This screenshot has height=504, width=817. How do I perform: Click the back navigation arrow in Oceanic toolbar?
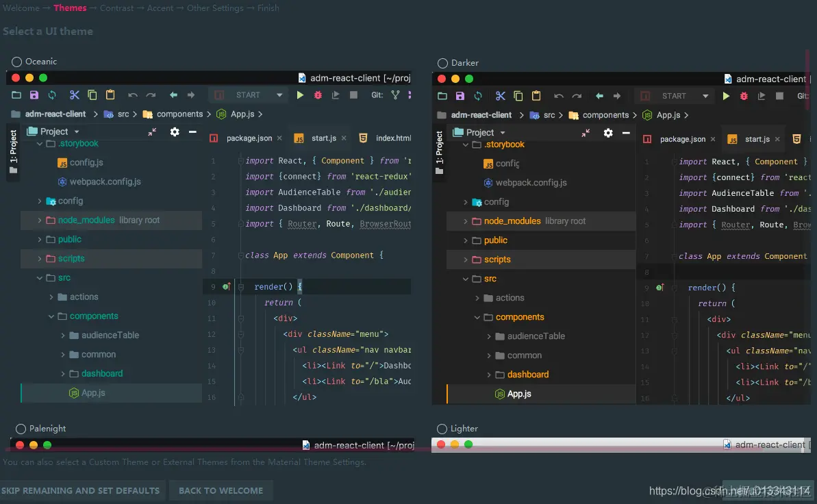173,95
